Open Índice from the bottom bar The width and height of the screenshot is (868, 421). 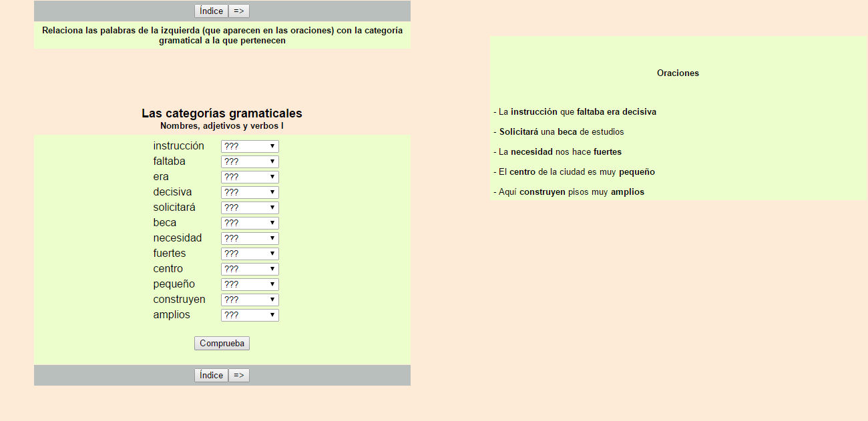[x=211, y=375]
